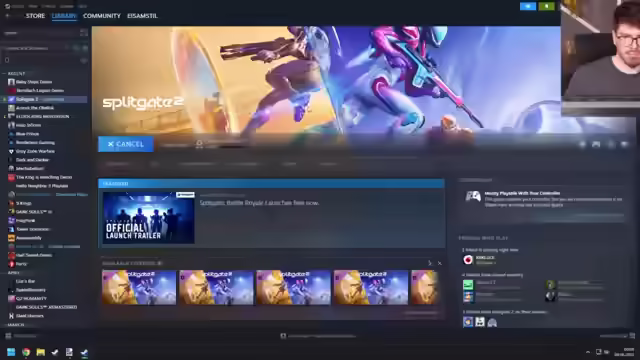The width and height of the screenshot is (640, 360).
Task: Open Downloads manager in bottom bar
Action: coord(318,336)
